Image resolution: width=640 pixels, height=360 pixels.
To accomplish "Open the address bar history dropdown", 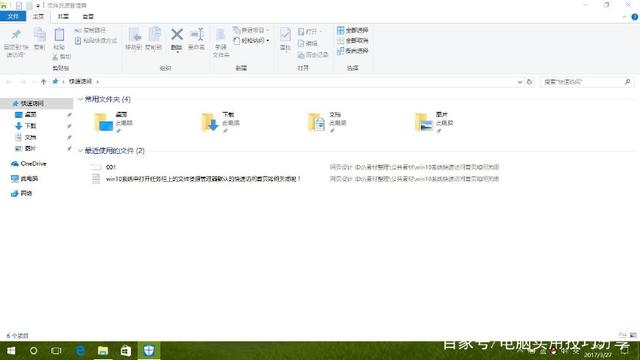I will coord(520,82).
